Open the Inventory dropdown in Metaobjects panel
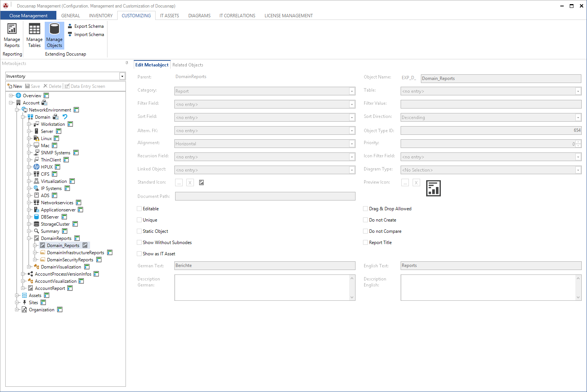 click(122, 76)
